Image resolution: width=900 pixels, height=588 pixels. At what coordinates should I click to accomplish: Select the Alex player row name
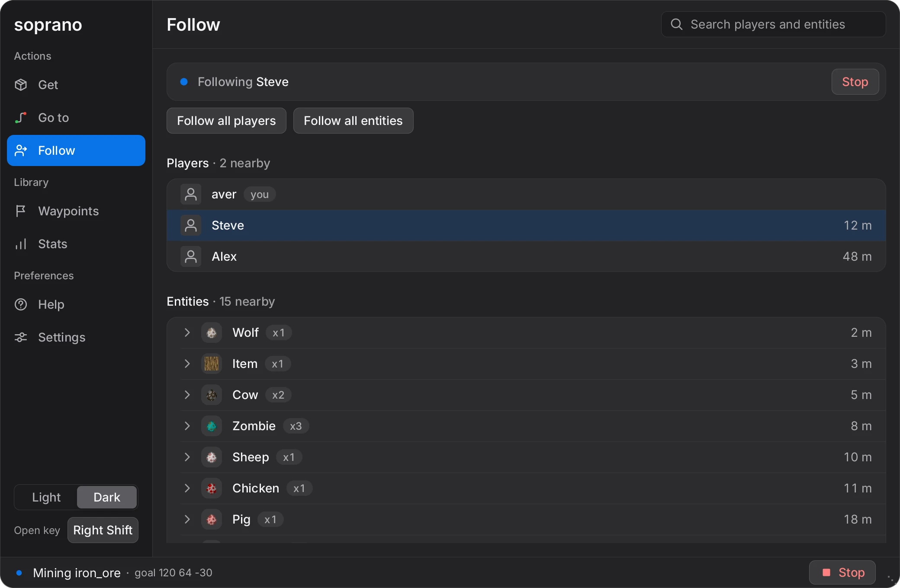point(224,256)
